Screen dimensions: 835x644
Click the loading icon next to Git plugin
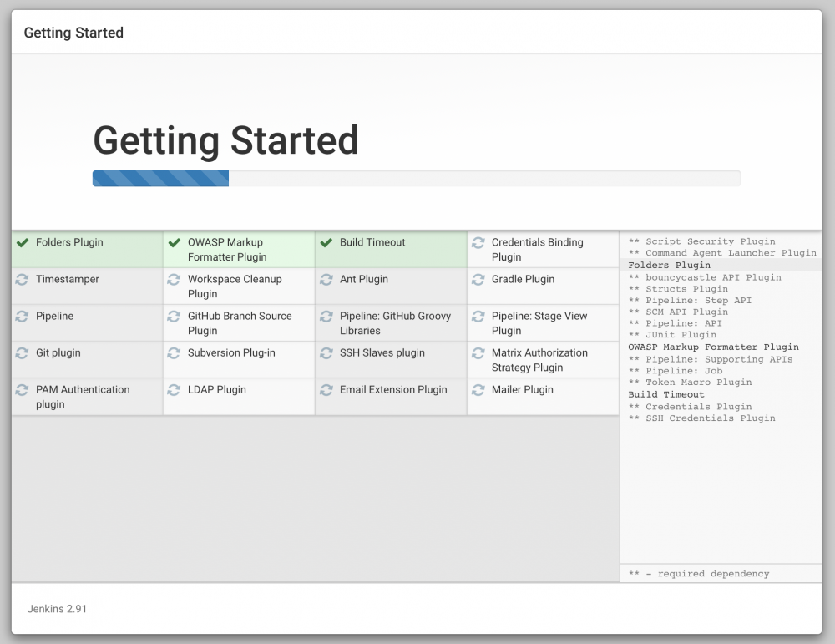click(x=22, y=352)
